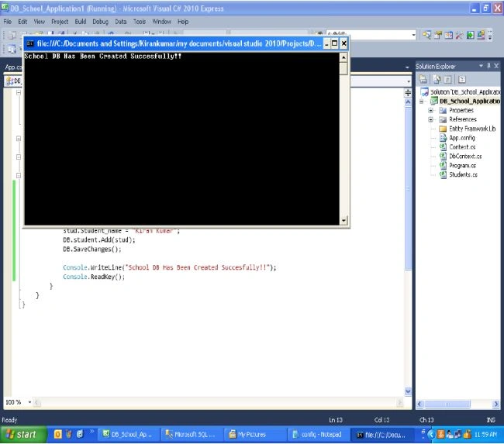This screenshot has width=504, height=444.
Task: Click the Extension Manager toolbar icon
Action: click(481, 35)
